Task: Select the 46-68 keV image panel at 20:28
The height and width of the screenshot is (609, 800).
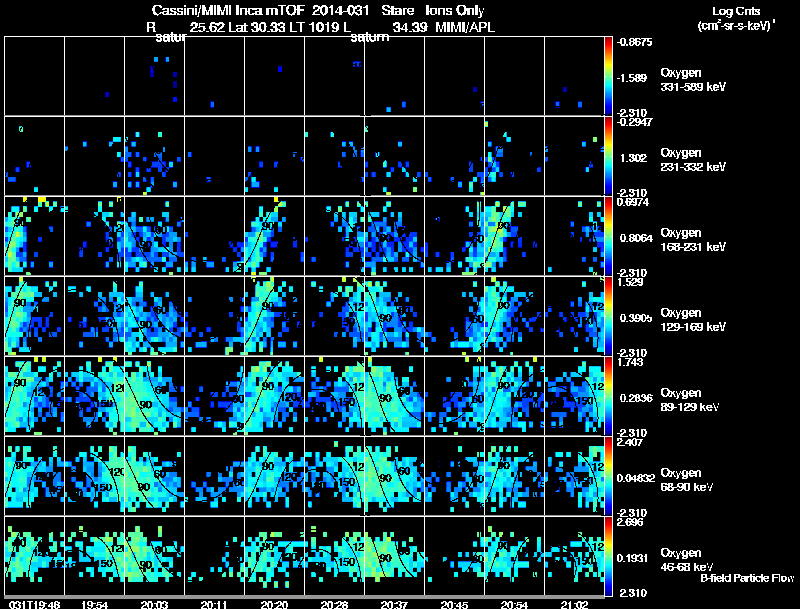Action: pos(334,556)
